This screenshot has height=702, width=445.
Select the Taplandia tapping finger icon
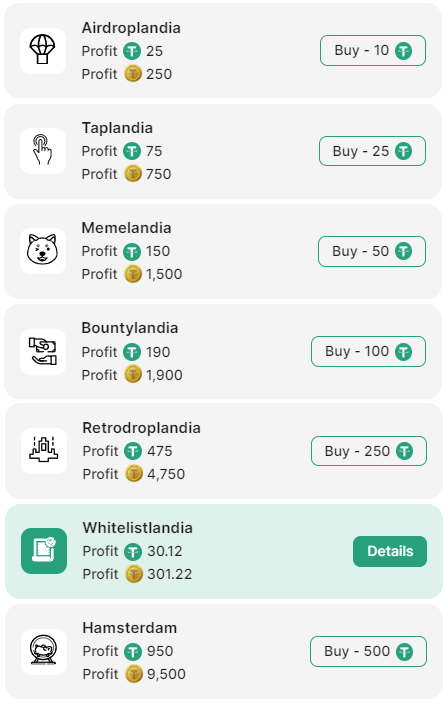(x=43, y=151)
